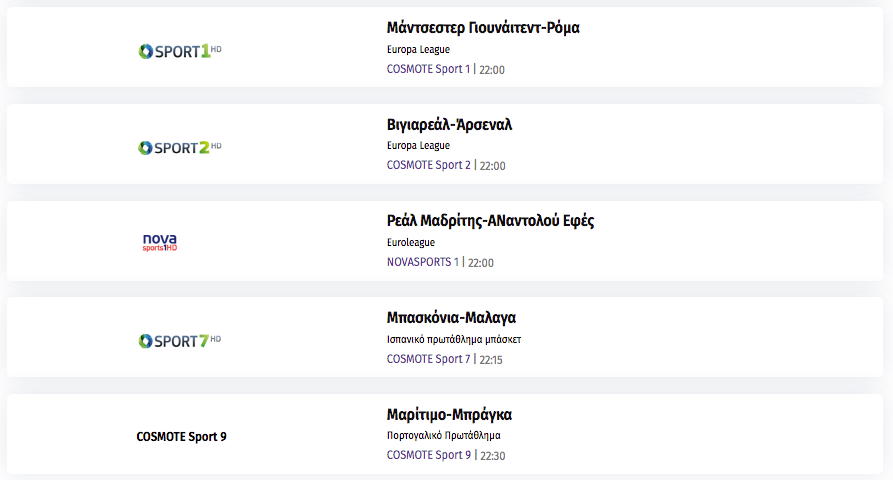Screen dimensions: 893x480
Task: Open the Ρεάλ Μαδρίτης-ΑΝαντολού Εφές match title
Action: click(x=490, y=221)
